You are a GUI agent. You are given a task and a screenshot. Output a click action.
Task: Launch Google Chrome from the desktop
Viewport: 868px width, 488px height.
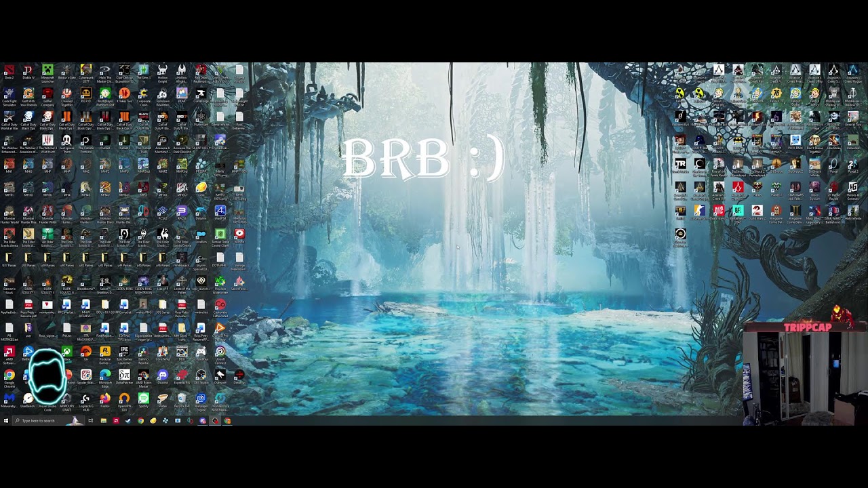[x=9, y=377]
